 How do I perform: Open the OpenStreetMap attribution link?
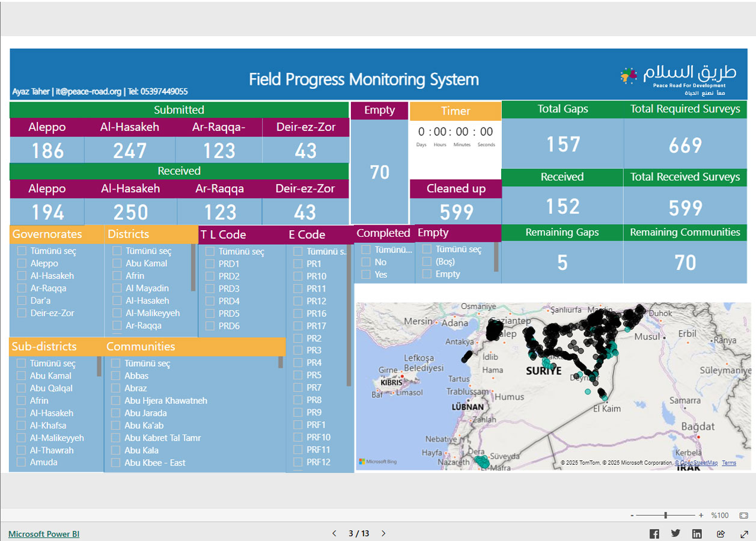697,463
